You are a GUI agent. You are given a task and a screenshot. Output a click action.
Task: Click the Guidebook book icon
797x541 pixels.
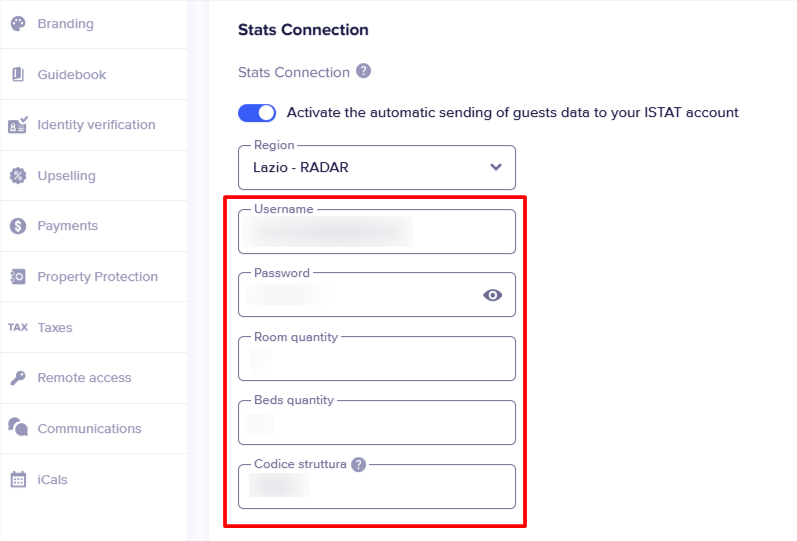tap(18, 75)
